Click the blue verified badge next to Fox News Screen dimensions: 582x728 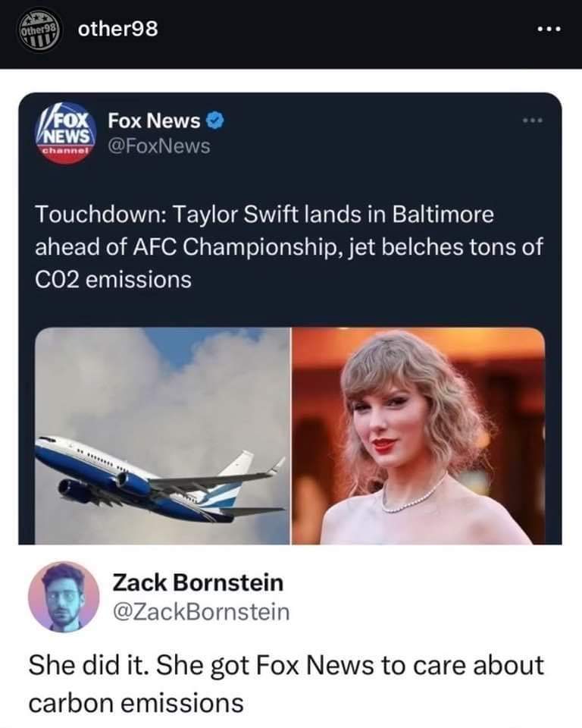click(215, 121)
